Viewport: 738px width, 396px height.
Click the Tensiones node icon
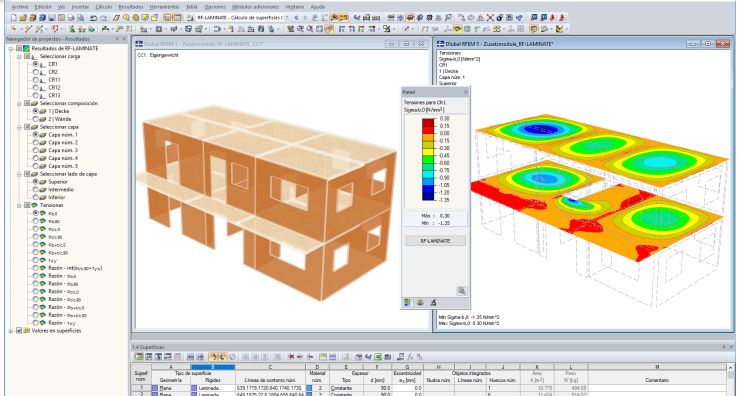coord(34,205)
